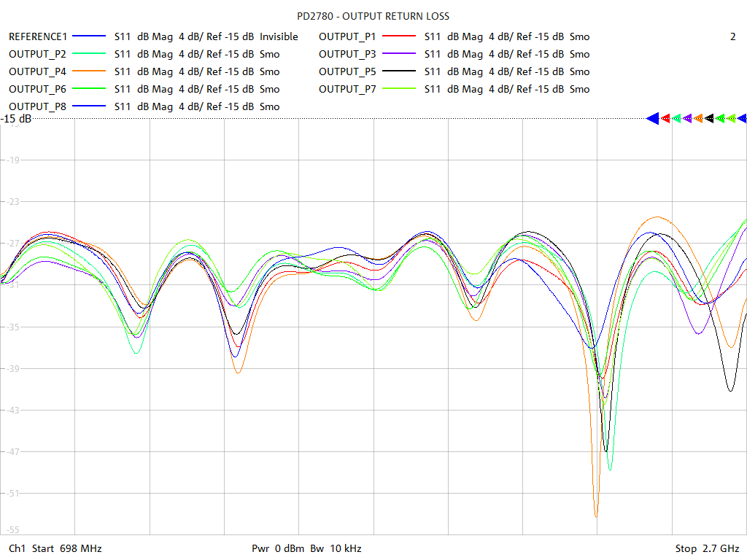Select the lime yellow-green reference marker triangle
The width and height of the screenshot is (747, 560).
(731, 118)
